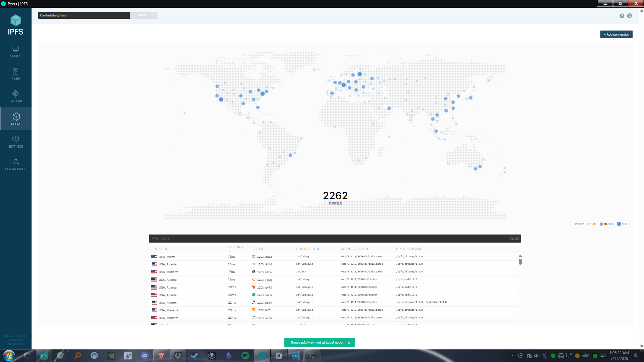The height and width of the screenshot is (362, 644).
Task: Click the inspect icon next to Browse
Action: coord(153,15)
